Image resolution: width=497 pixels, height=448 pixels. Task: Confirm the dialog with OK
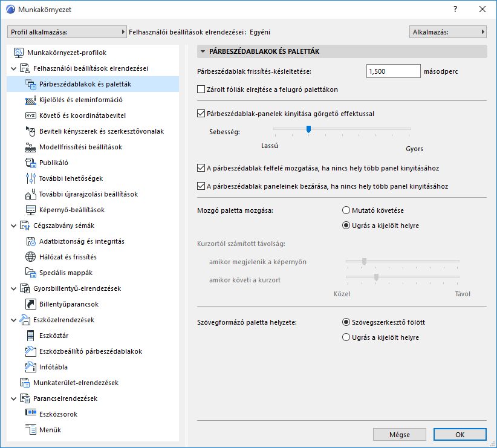coord(460,435)
